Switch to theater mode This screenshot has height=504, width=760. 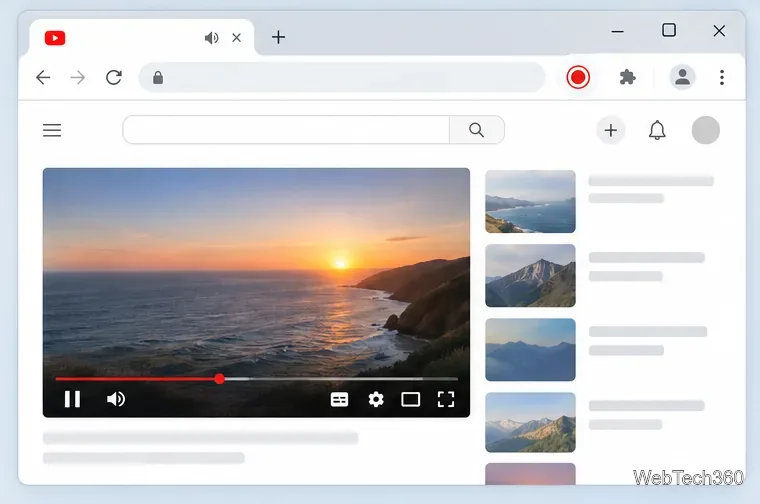411,399
